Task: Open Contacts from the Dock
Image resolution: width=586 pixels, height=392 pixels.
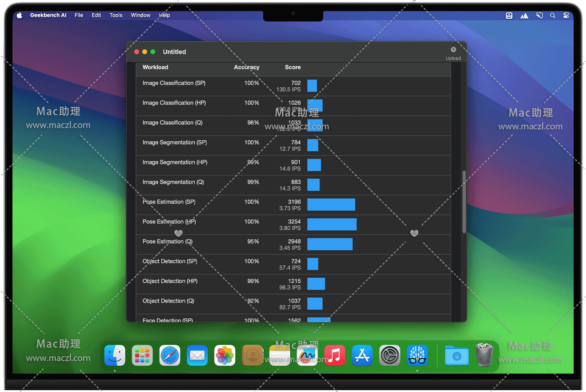Action: click(252, 355)
